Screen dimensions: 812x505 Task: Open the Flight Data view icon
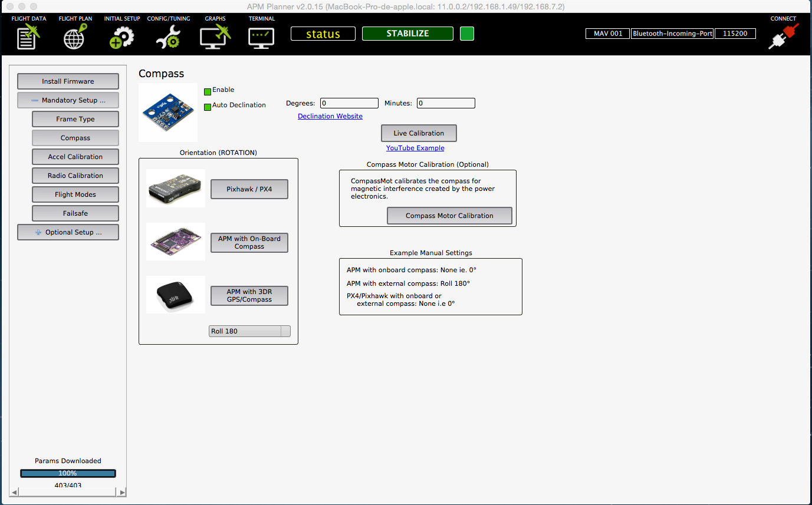point(28,37)
